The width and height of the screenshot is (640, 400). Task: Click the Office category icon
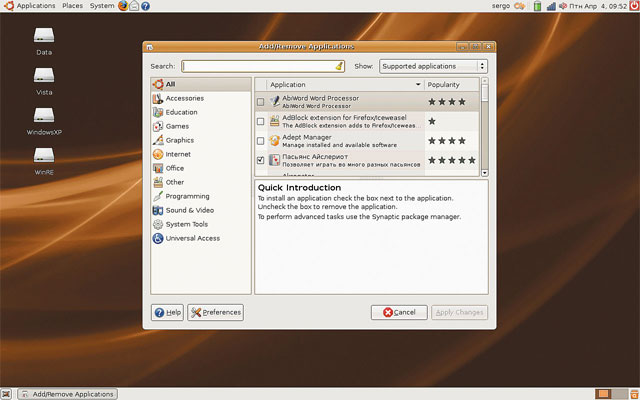click(158, 168)
